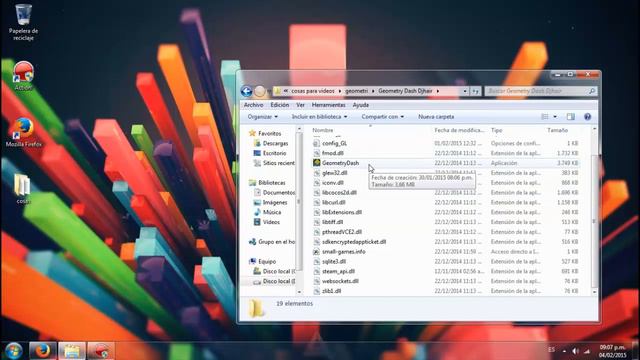Image resolution: width=640 pixels, height=360 pixels.
Task: Open the clock showing 09:07 p.m.
Action: 612,351
